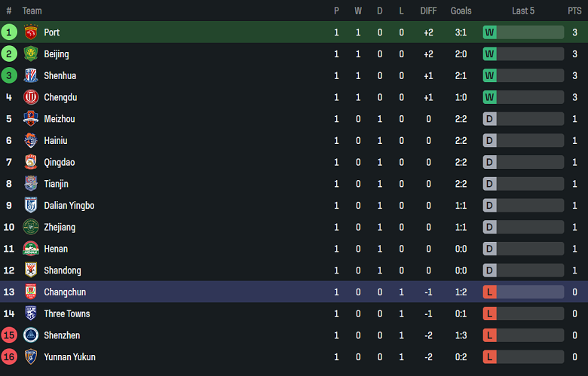Open the Dalian Yingbo team link
Screen dimensions: 588x376
(x=69, y=206)
